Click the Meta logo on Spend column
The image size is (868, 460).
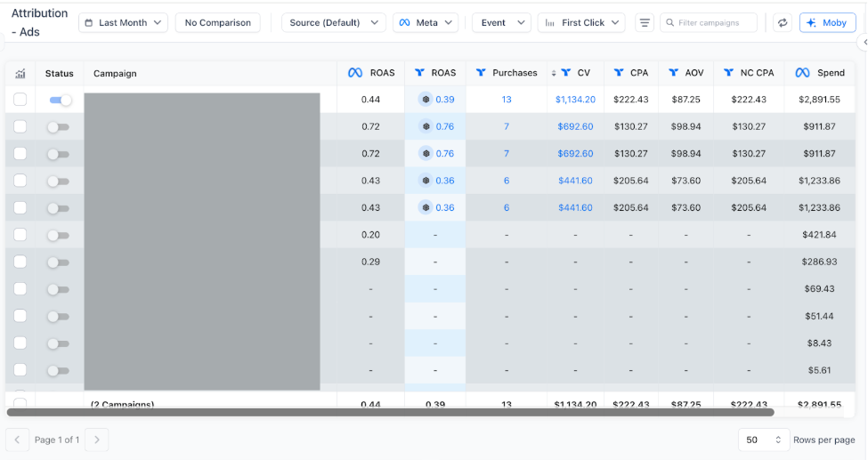801,73
